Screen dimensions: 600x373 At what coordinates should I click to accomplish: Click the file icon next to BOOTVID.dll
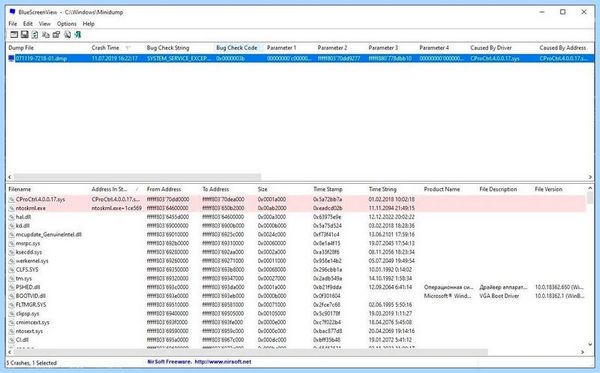point(11,296)
